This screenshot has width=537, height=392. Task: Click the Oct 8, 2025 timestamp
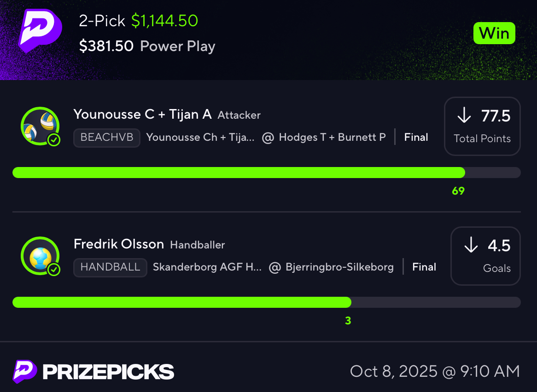(435, 371)
